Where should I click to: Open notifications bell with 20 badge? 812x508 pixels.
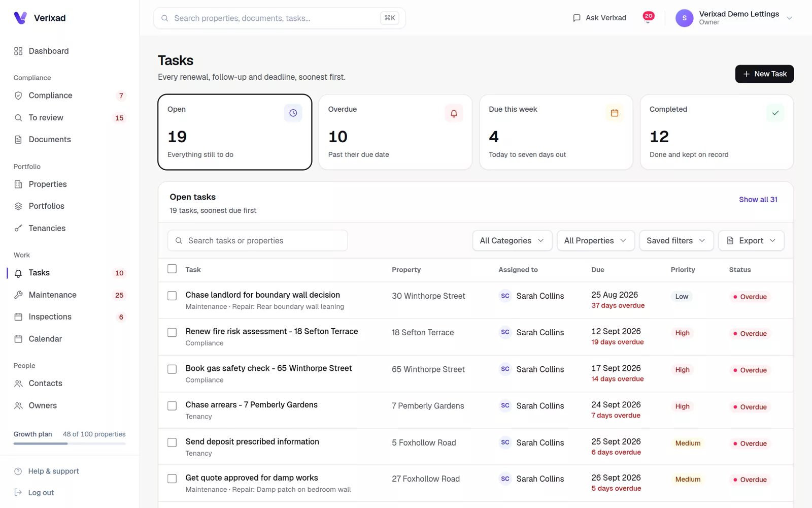tap(648, 18)
